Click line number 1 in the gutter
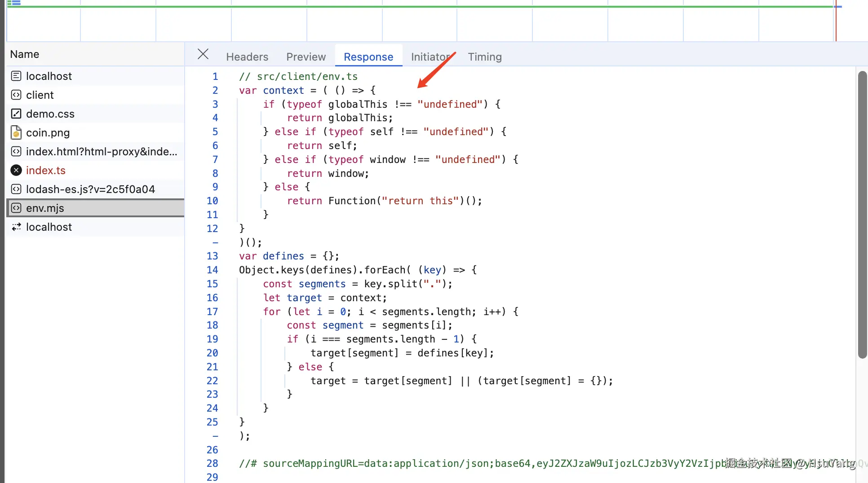The height and width of the screenshot is (483, 868). pos(215,76)
